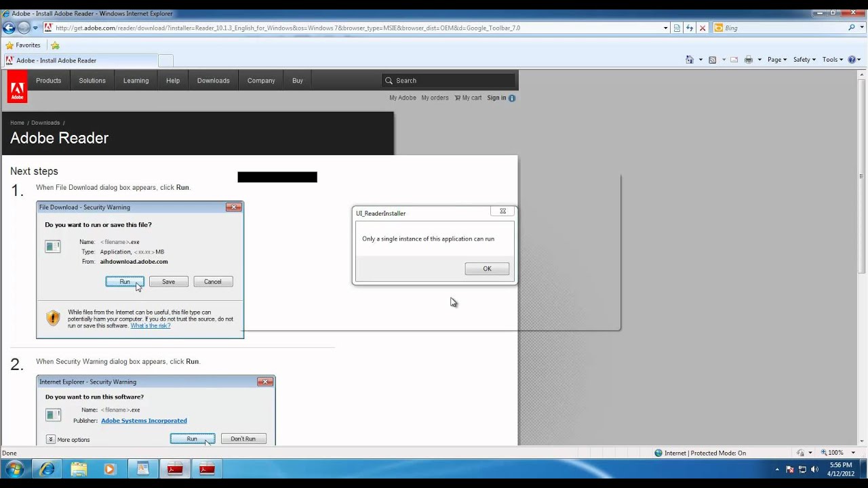Click the My cart link
Image resolution: width=868 pixels, height=488 pixels.
click(x=468, y=98)
